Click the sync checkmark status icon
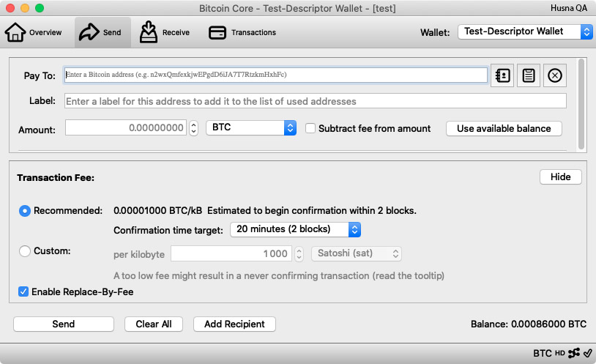596x364 pixels. (x=588, y=353)
